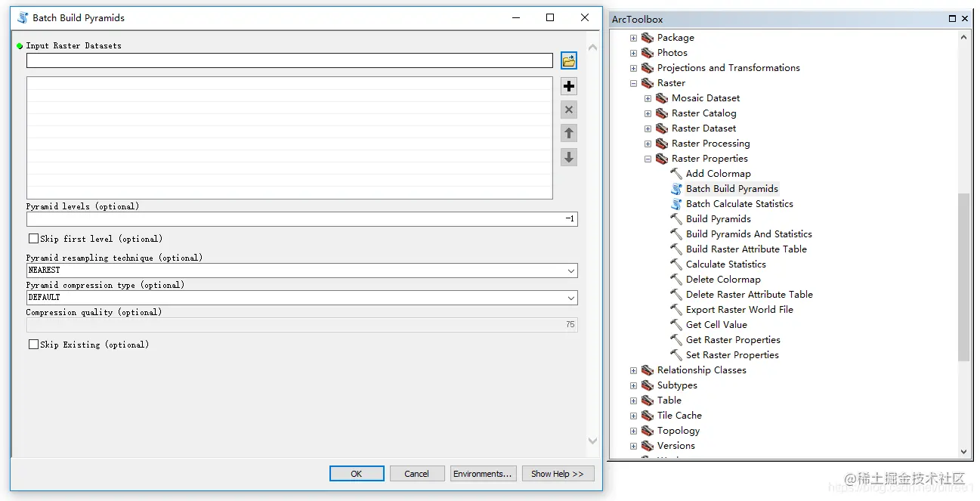This screenshot has height=501, width=980.
Task: Click the Package toolbox icon
Action: point(648,38)
